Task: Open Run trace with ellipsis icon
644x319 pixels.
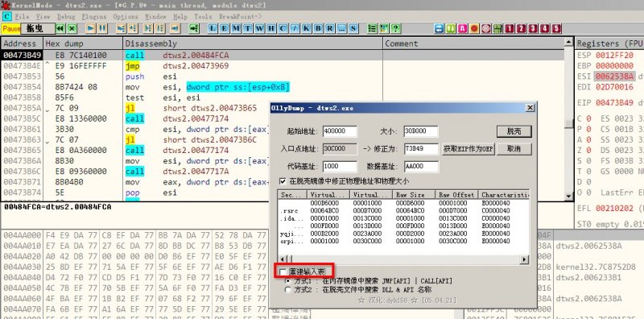Action: 341,28
